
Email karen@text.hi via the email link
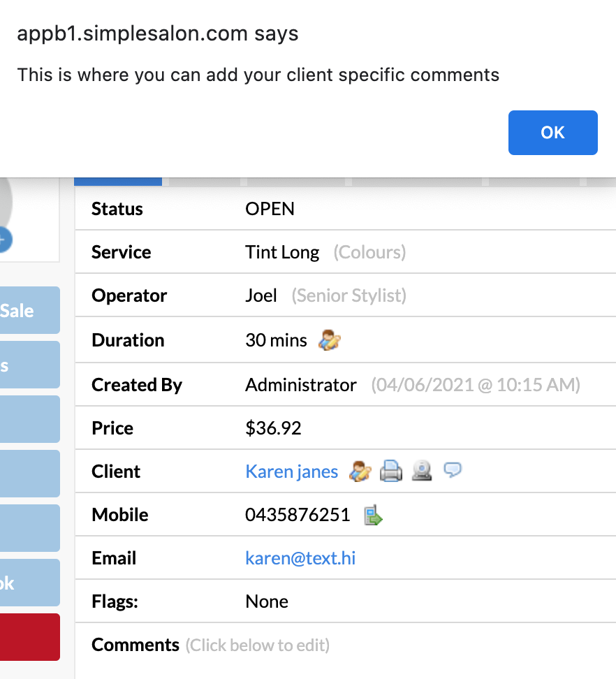pyautogui.click(x=300, y=558)
